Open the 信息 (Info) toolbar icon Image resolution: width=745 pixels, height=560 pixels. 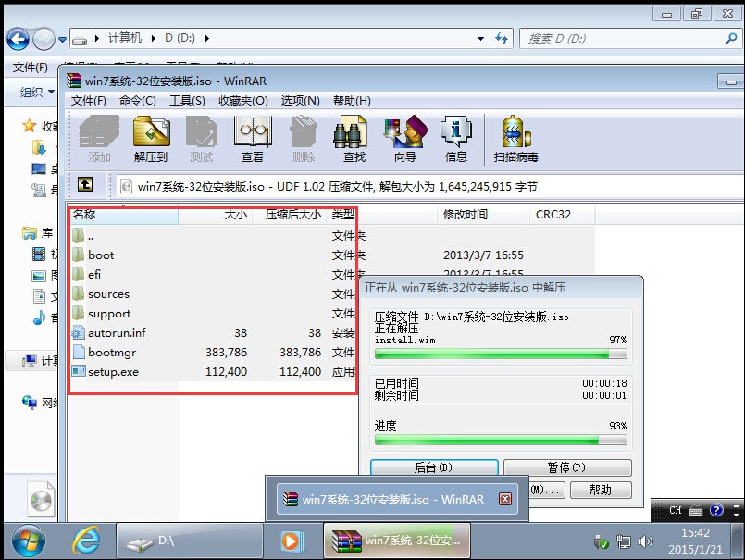pyautogui.click(x=455, y=139)
